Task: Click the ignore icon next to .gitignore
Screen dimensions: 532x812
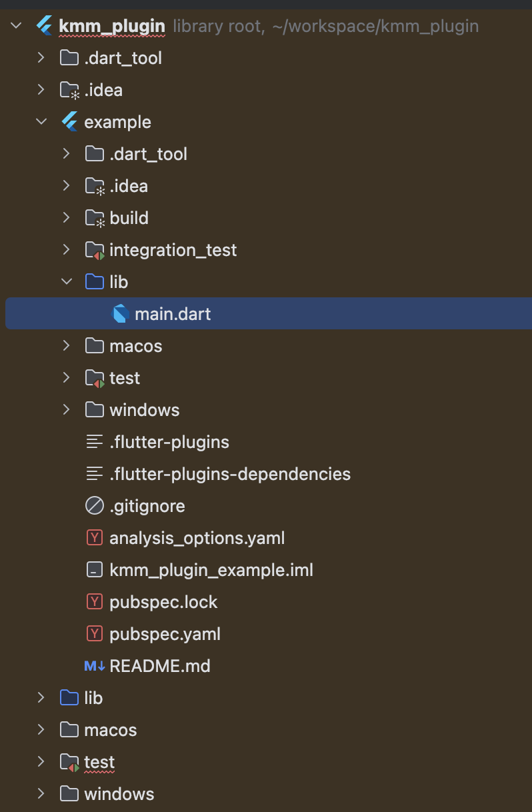Action: coord(95,506)
